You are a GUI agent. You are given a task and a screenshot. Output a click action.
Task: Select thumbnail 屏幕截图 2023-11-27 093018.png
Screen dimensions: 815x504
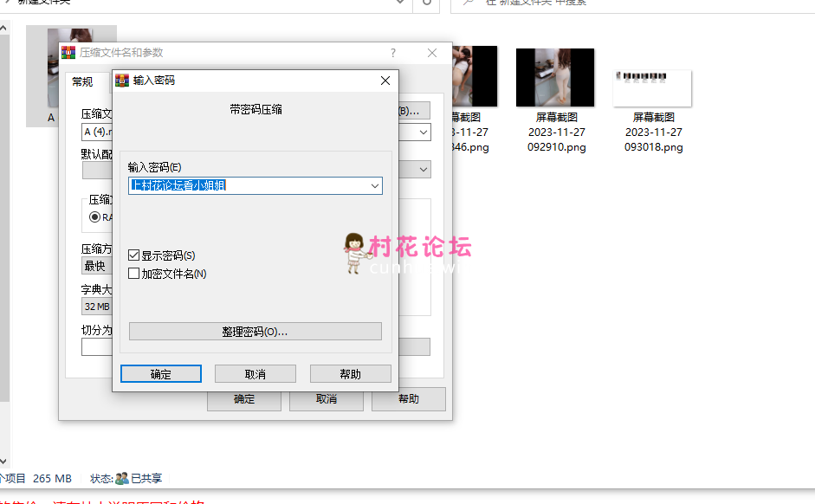[x=652, y=88]
